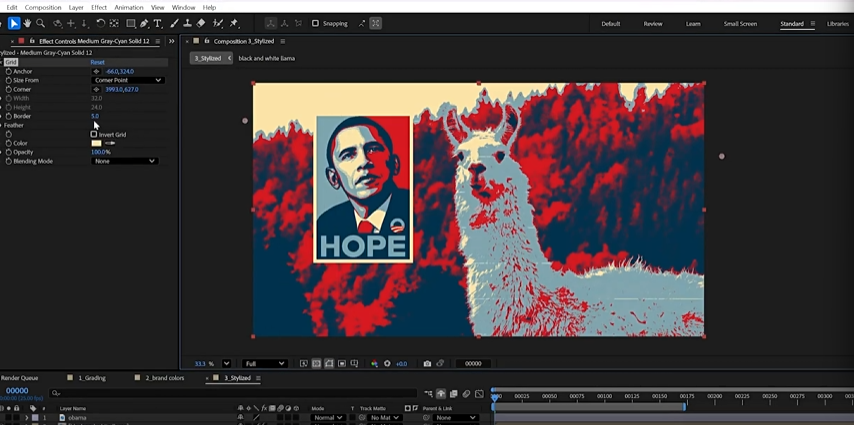Click Reset for the Grid effect

pos(97,62)
